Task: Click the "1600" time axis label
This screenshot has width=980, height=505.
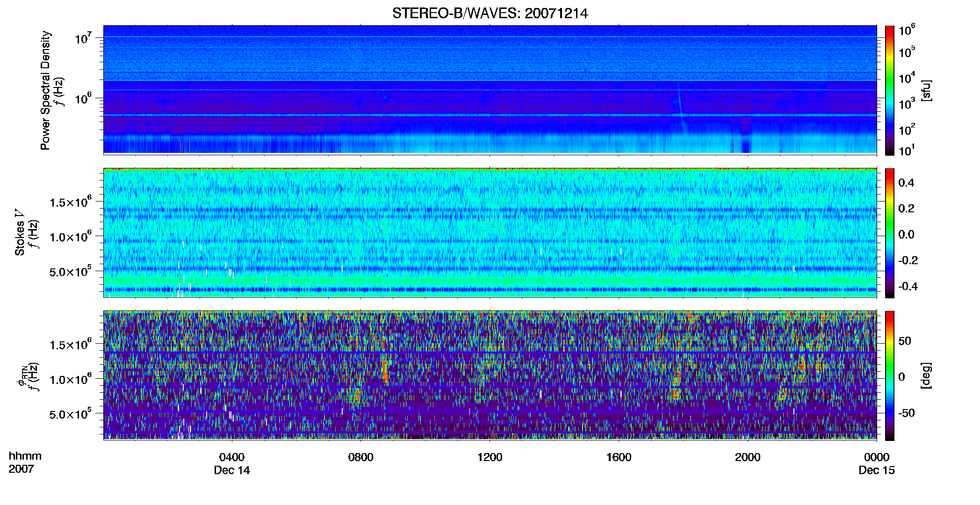Action: [x=619, y=457]
